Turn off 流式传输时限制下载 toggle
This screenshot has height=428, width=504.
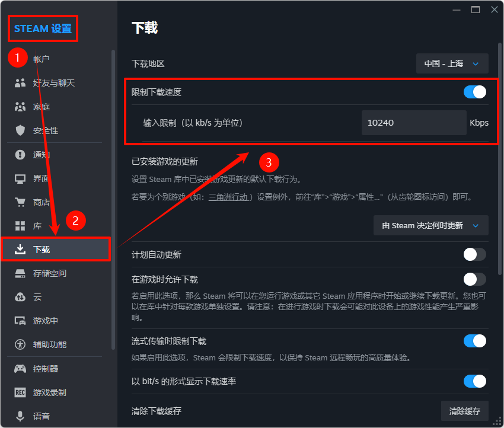point(474,341)
